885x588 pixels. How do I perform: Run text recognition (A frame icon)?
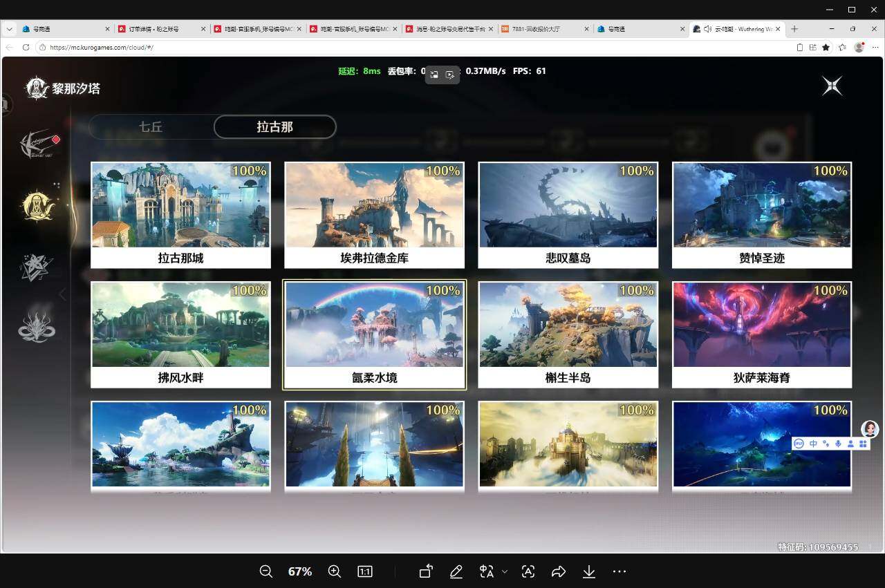(528, 571)
